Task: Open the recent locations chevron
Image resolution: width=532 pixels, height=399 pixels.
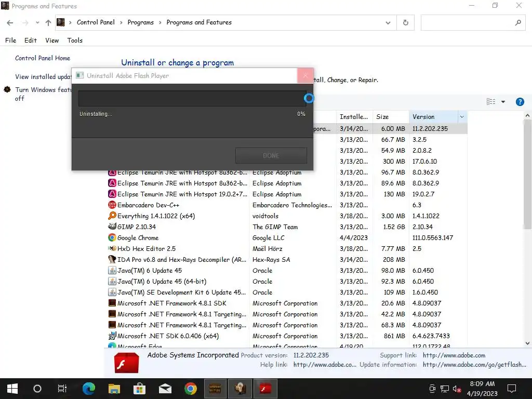Action: 37,23
